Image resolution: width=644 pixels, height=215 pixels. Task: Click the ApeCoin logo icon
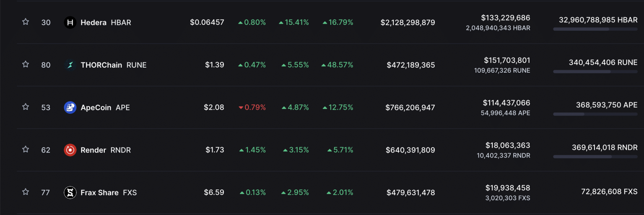tap(70, 107)
